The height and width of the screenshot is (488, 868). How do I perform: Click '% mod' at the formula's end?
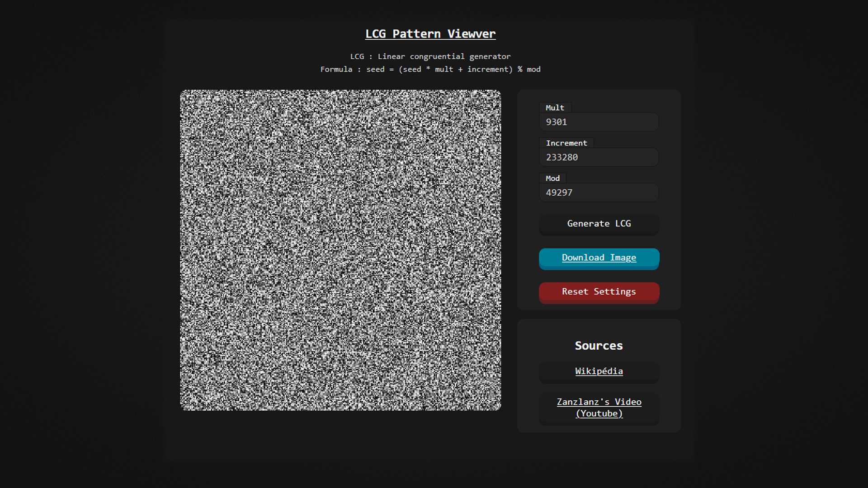(529, 69)
